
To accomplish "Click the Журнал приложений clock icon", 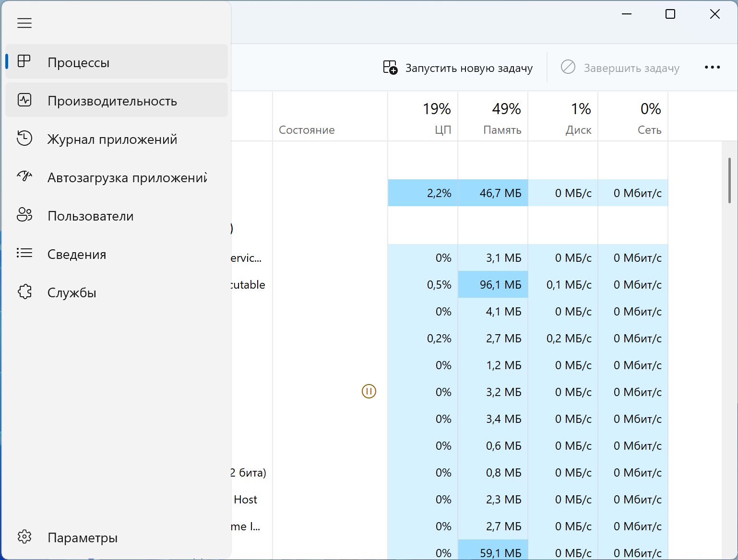I will coord(24,139).
